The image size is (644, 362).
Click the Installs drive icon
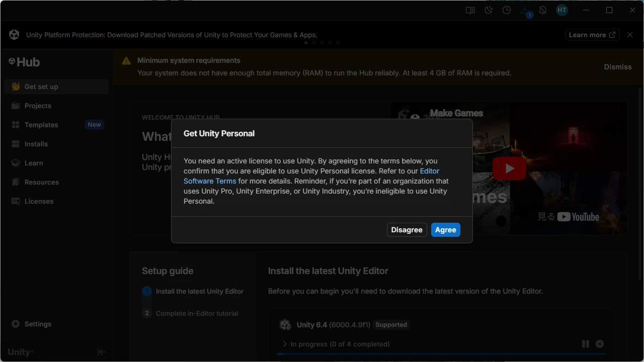pos(16,144)
